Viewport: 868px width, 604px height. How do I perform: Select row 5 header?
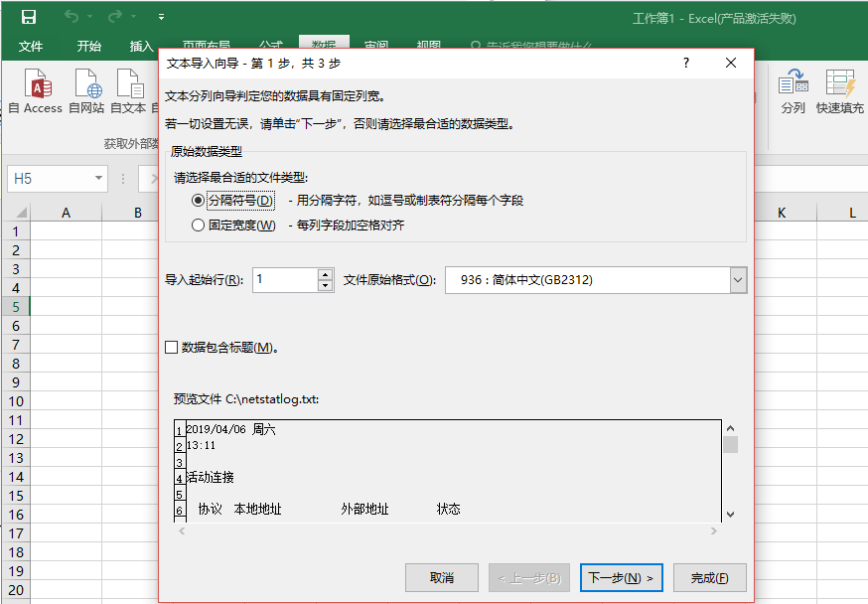point(16,307)
